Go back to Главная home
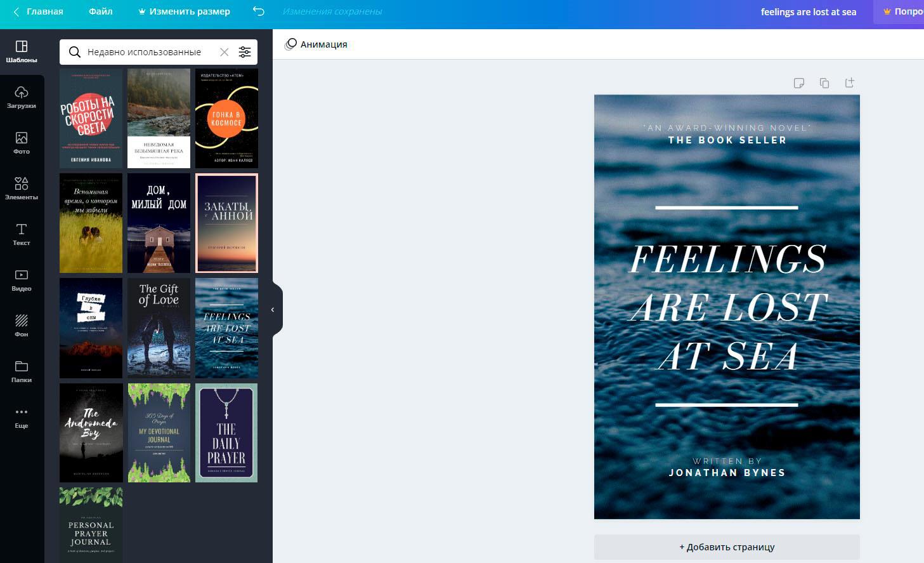The image size is (924, 563). 38,11
